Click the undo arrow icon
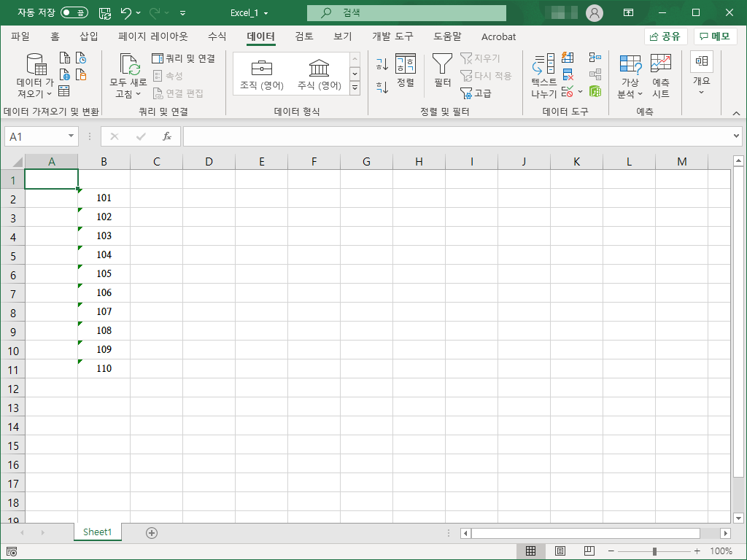747x560 pixels. click(x=125, y=13)
